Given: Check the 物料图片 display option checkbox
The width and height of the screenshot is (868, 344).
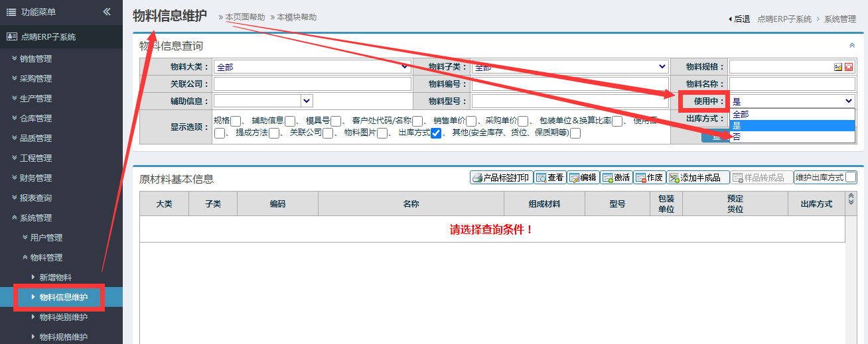Looking at the screenshot, I should click(x=382, y=133).
